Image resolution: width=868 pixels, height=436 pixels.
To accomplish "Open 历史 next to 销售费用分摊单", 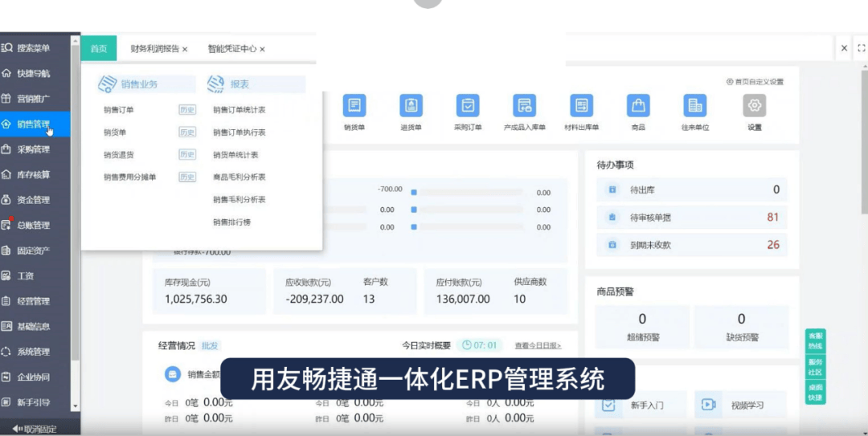I will click(187, 177).
